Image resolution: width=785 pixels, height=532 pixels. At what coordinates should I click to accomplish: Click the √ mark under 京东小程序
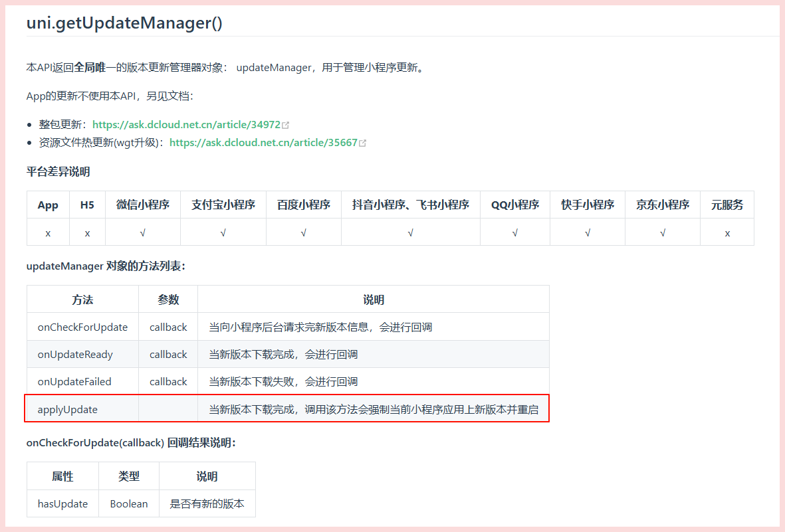point(663,232)
